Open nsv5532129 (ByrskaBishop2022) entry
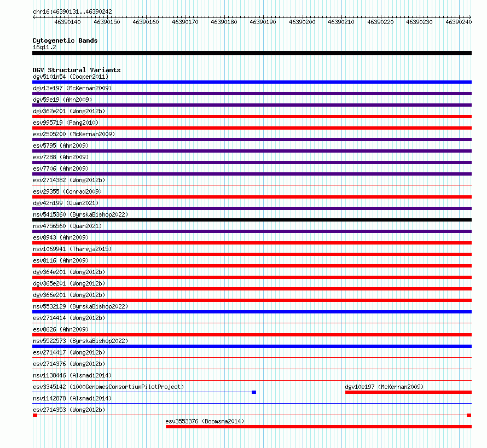 tap(80, 306)
